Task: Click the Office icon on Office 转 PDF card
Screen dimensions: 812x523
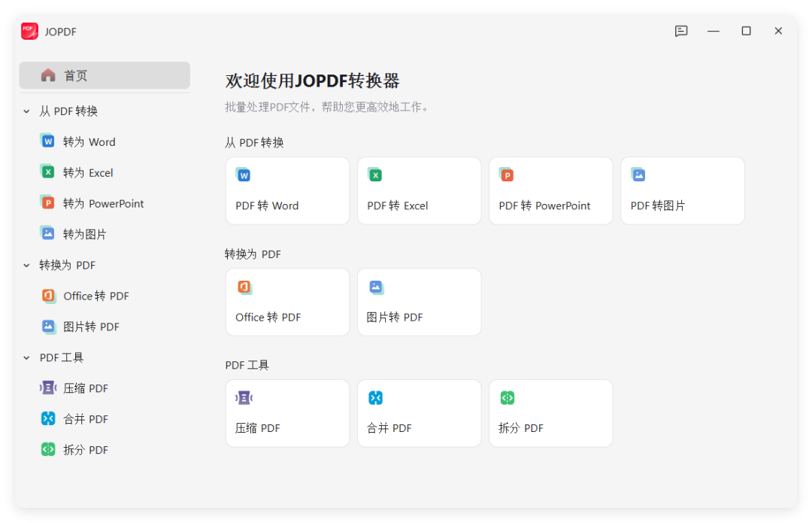Action: 244,287
